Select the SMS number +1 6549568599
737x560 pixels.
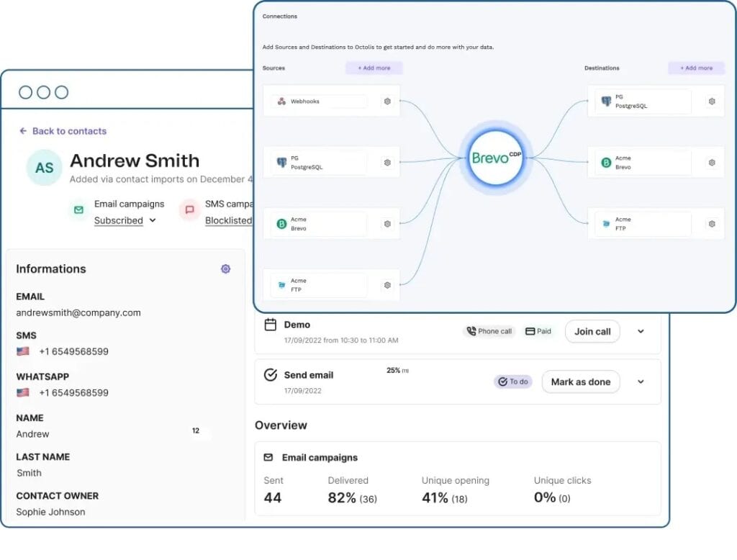(74, 352)
